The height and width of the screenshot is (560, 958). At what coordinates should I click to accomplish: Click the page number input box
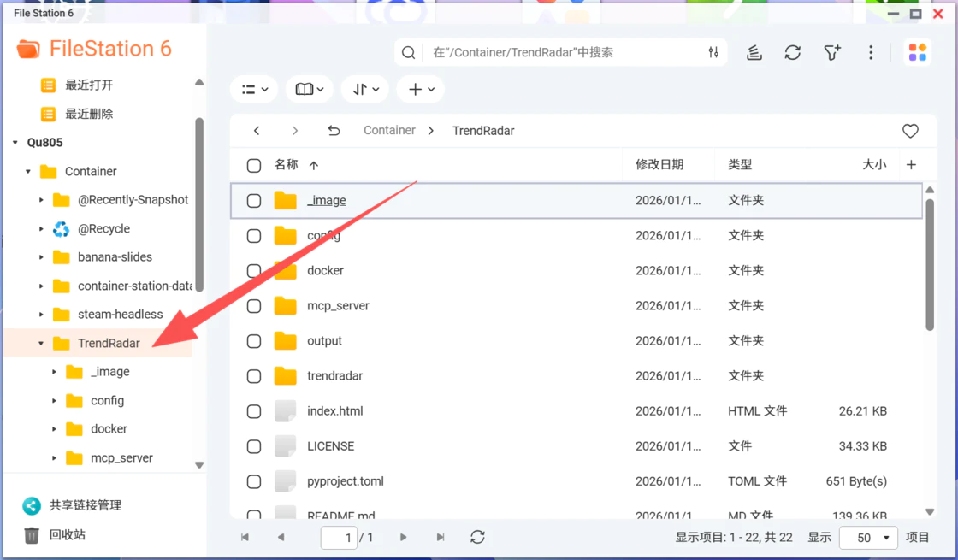pyautogui.click(x=339, y=538)
